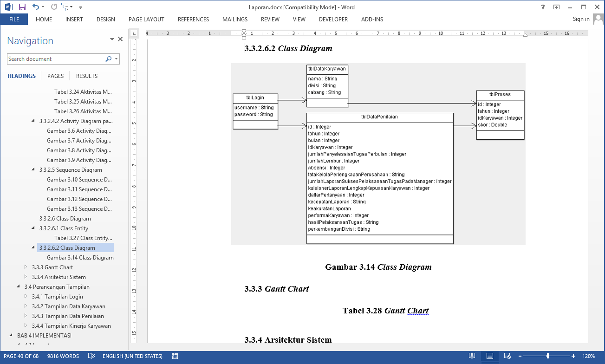Viewport: 605px width, 364px height.
Task: Click the Search document input field
Action: point(56,59)
